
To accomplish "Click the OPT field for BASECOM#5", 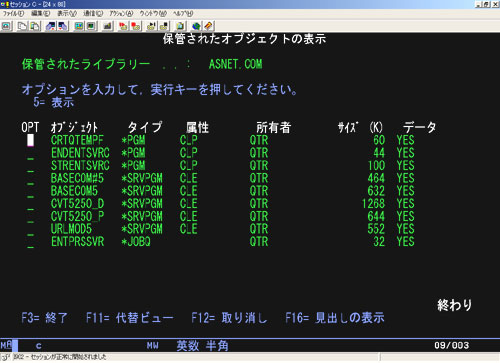I will point(30,178).
